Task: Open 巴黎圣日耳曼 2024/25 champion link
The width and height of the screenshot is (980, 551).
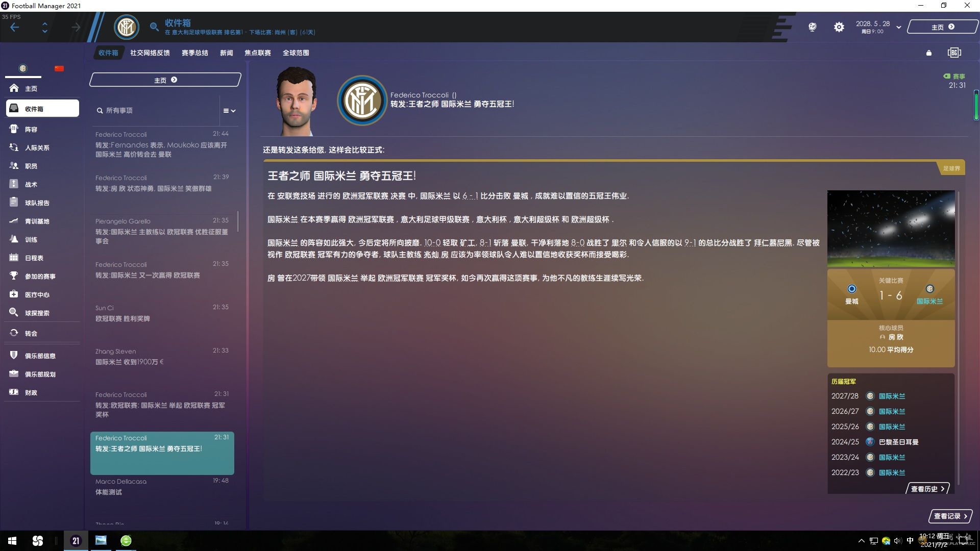Action: (898, 442)
